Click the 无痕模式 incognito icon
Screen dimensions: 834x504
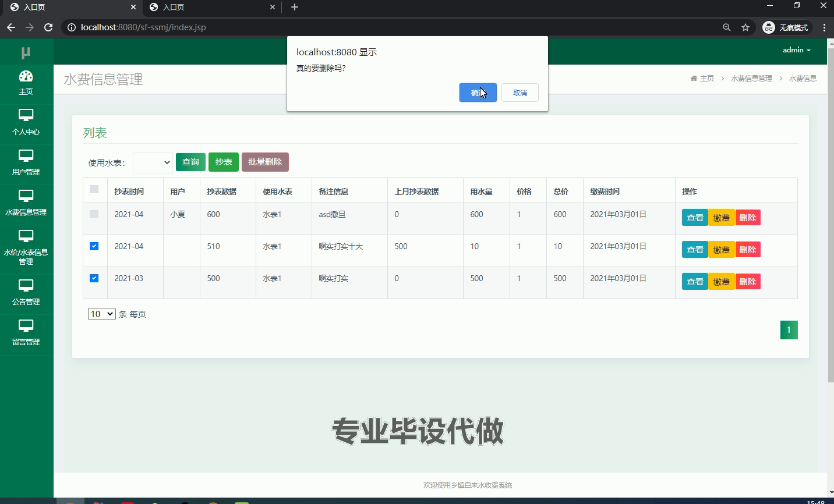click(x=786, y=27)
